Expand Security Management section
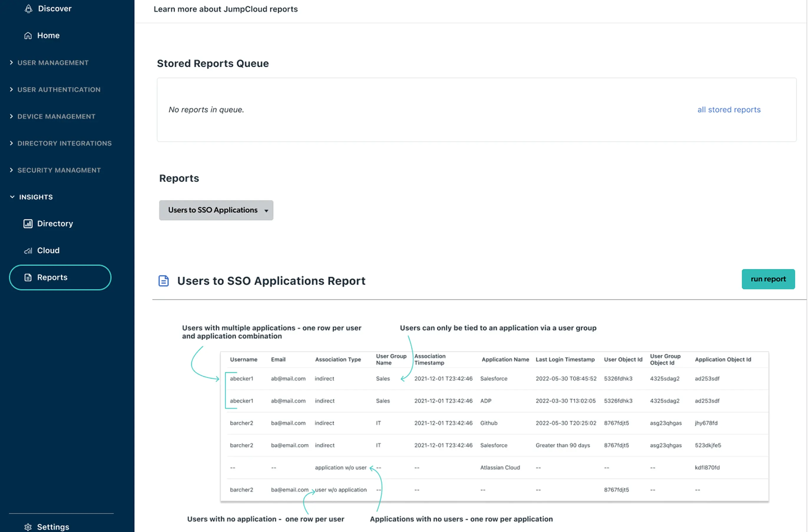This screenshot has height=532, width=808. click(59, 170)
